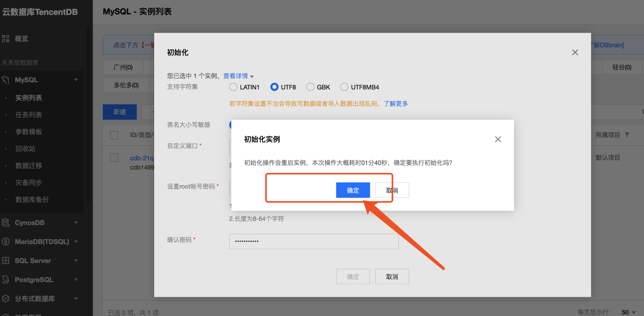The image size is (644, 316).
Task: Click the filter icon beside 所属项目
Action: point(627,135)
